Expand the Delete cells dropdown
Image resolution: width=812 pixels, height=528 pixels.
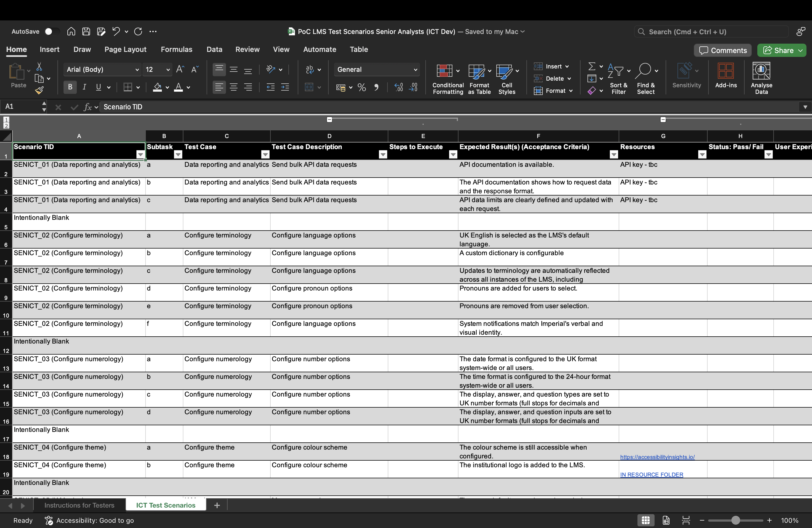click(x=569, y=78)
